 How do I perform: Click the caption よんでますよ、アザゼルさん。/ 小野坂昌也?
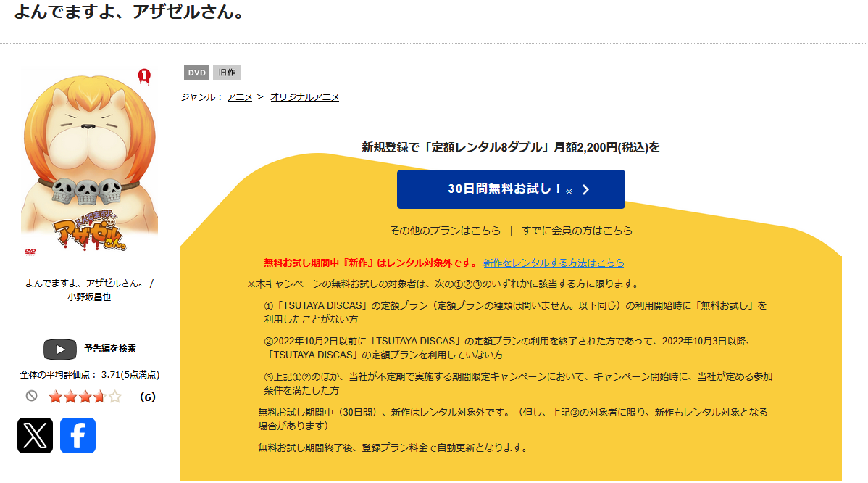90,289
